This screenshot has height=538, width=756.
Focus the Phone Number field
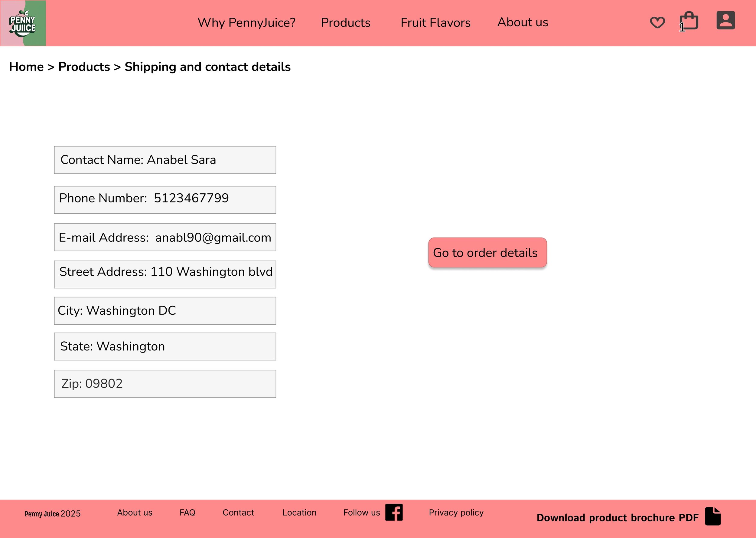point(165,200)
